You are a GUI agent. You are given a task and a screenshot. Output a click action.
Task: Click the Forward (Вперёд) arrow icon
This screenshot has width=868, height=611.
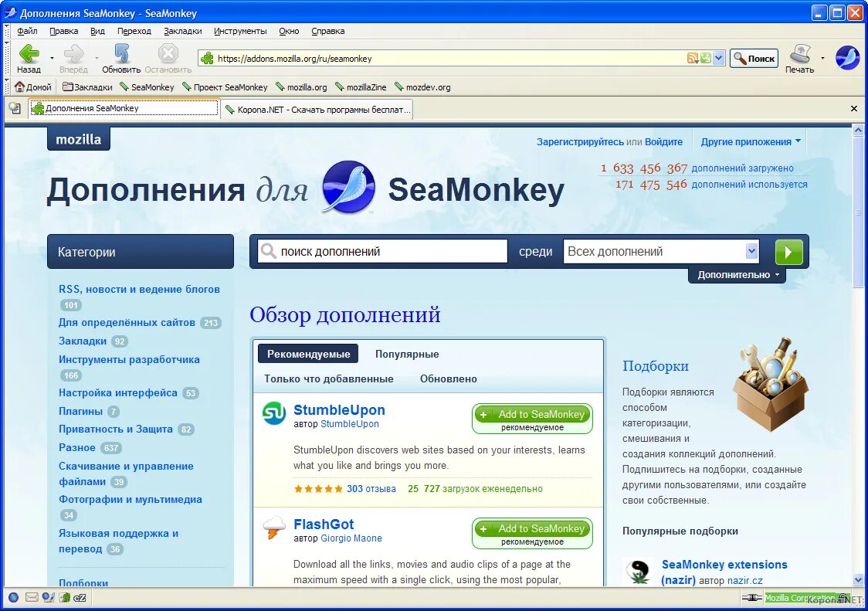click(73, 54)
